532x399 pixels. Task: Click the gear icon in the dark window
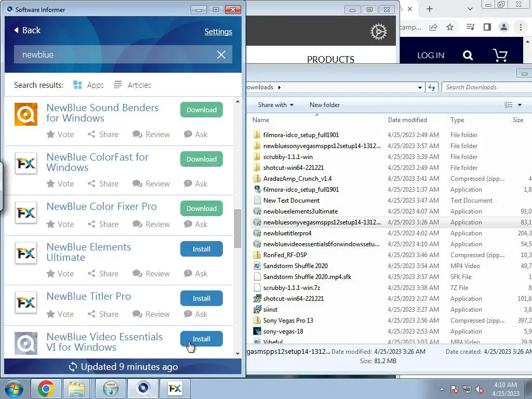tap(378, 32)
